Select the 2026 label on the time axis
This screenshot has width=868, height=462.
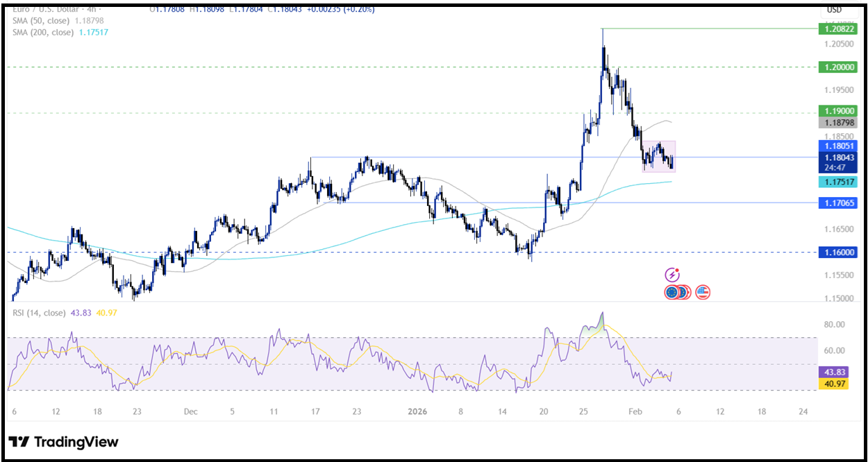(417, 411)
